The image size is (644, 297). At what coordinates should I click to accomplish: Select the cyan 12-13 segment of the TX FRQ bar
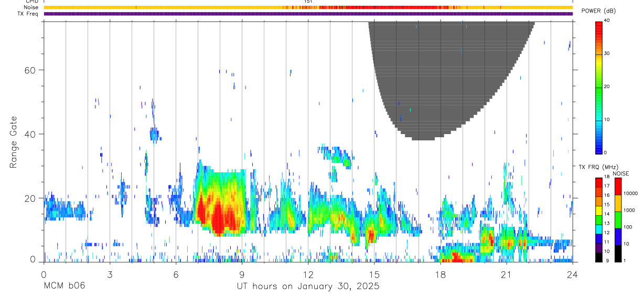(x=598, y=229)
